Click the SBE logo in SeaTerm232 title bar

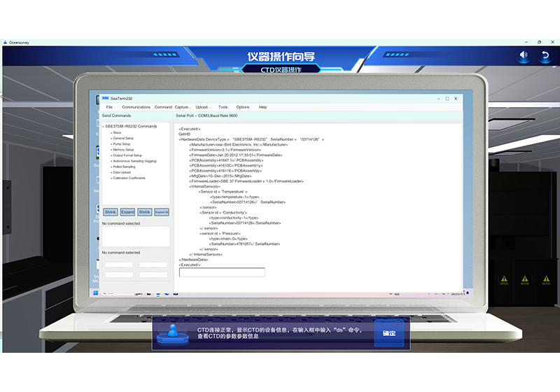click(106, 98)
